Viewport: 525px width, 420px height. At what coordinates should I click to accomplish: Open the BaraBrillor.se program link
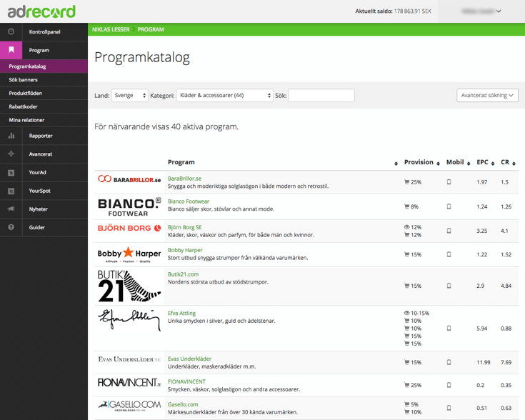click(184, 179)
